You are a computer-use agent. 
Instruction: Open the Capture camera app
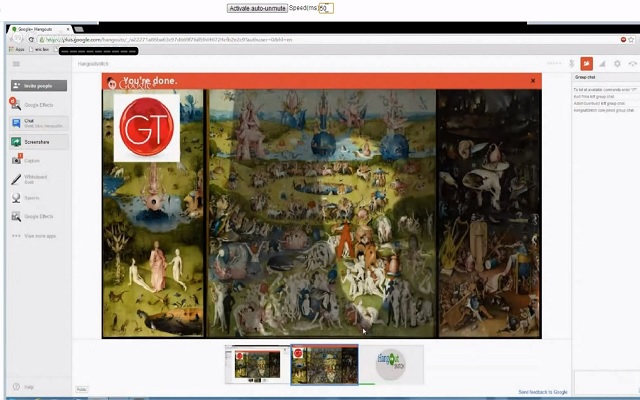tap(27, 160)
